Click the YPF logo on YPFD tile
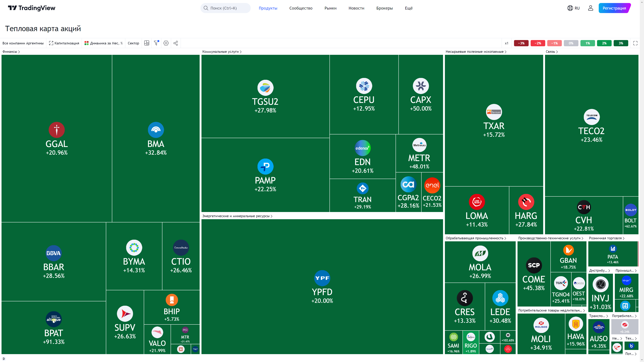The width and height of the screenshot is (644, 362). (322, 278)
